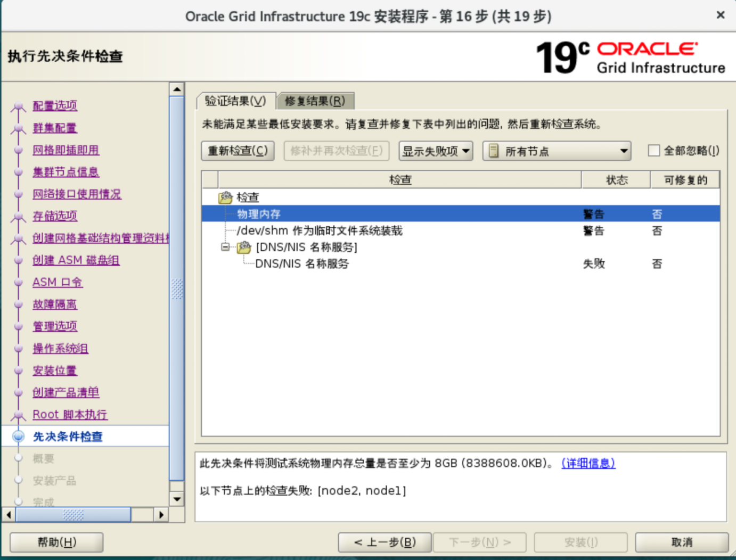Screen dimensions: 736x560
Task: Select the /dev/shm check row
Action: [320, 230]
